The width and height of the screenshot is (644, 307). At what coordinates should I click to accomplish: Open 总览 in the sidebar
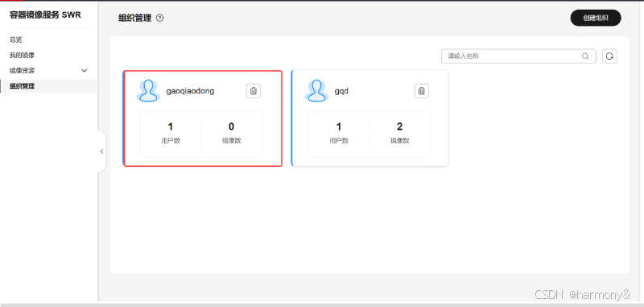point(16,39)
